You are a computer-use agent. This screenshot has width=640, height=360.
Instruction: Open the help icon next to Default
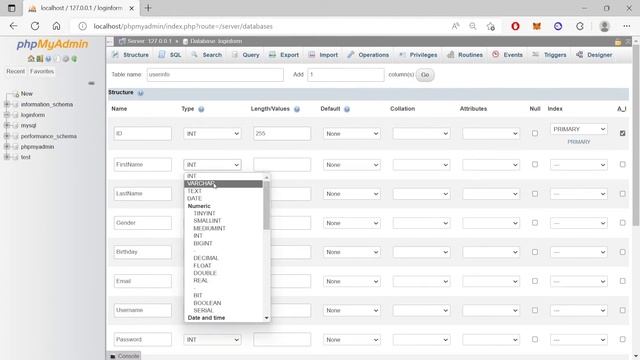[x=347, y=109]
